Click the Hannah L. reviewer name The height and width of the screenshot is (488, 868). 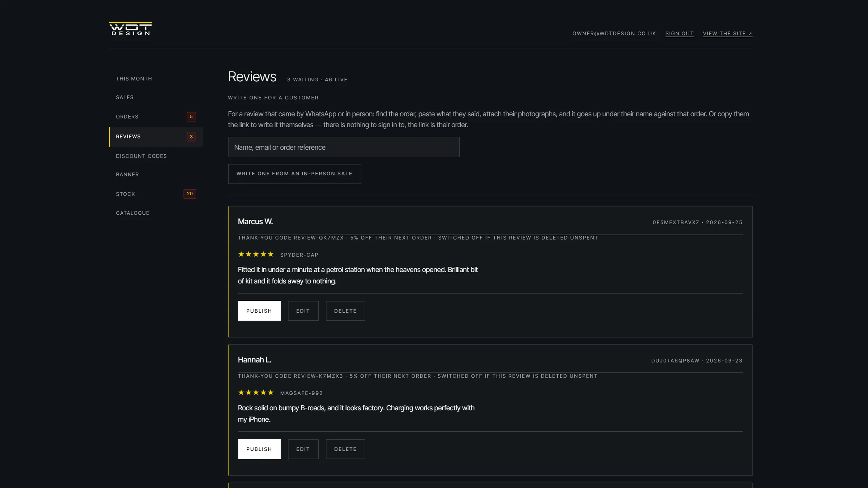(x=255, y=360)
